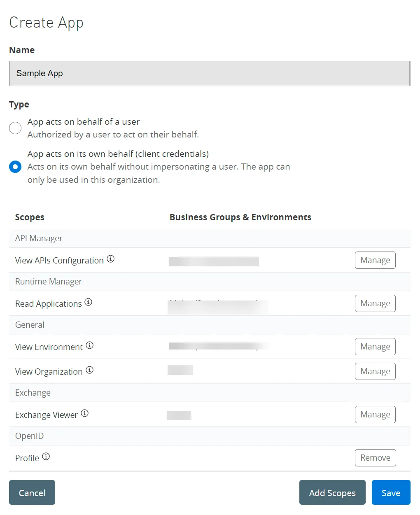Screen dimensions: 420x515
Task: Manage View APIs Configuration scope
Action: click(x=375, y=260)
